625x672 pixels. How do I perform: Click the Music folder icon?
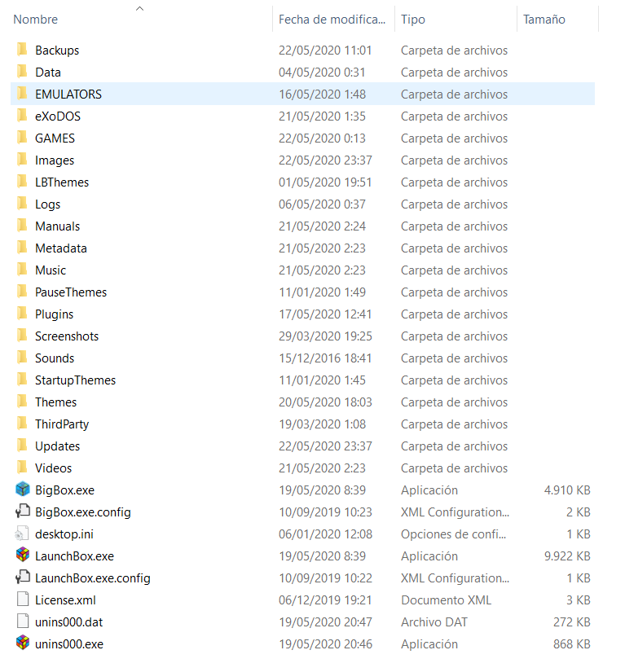[x=22, y=269]
